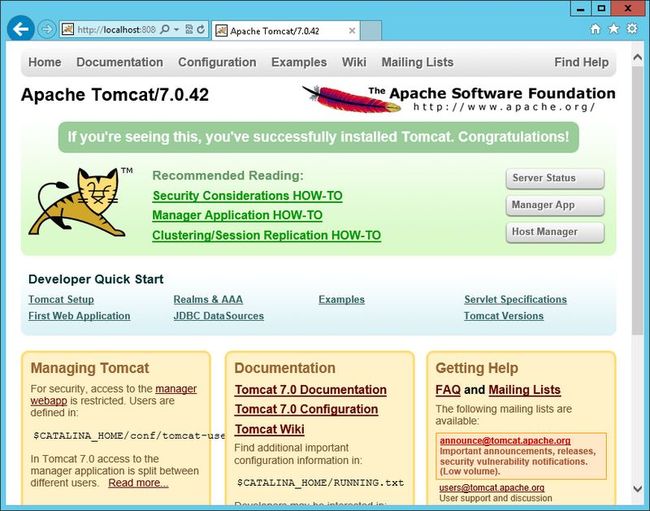Screen dimensions: 650x511
Task: Open a new blank tab
Action: (x=371, y=31)
